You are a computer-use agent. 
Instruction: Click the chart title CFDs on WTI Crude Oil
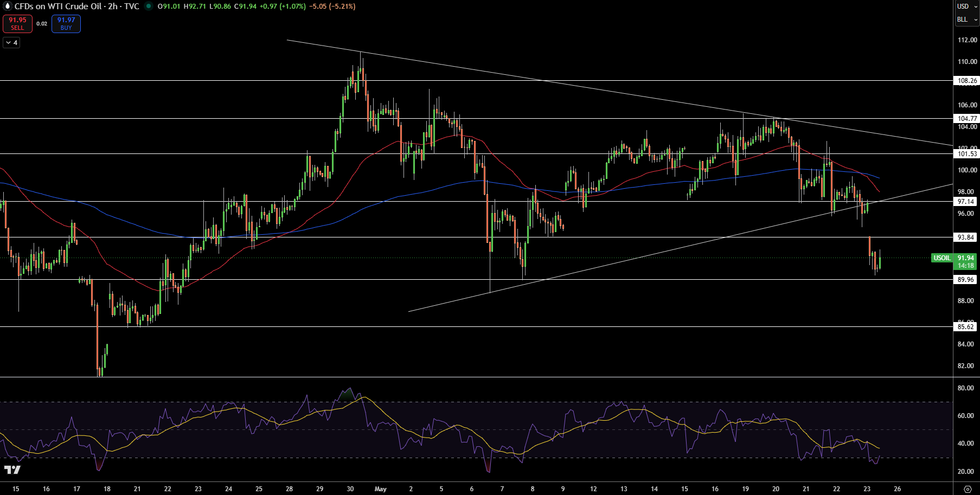coord(57,7)
